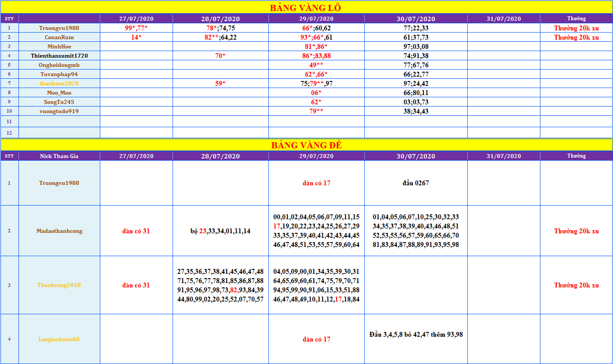Select the Thanhcong2018 name cell
613x364 pixels.
pyautogui.click(x=59, y=285)
